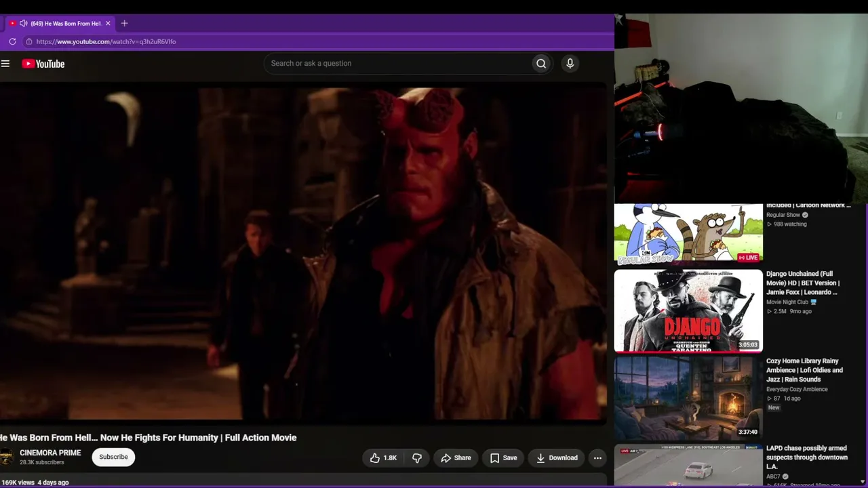Click the search magnifier button
Viewport: 868px width, 488px height.
point(541,64)
